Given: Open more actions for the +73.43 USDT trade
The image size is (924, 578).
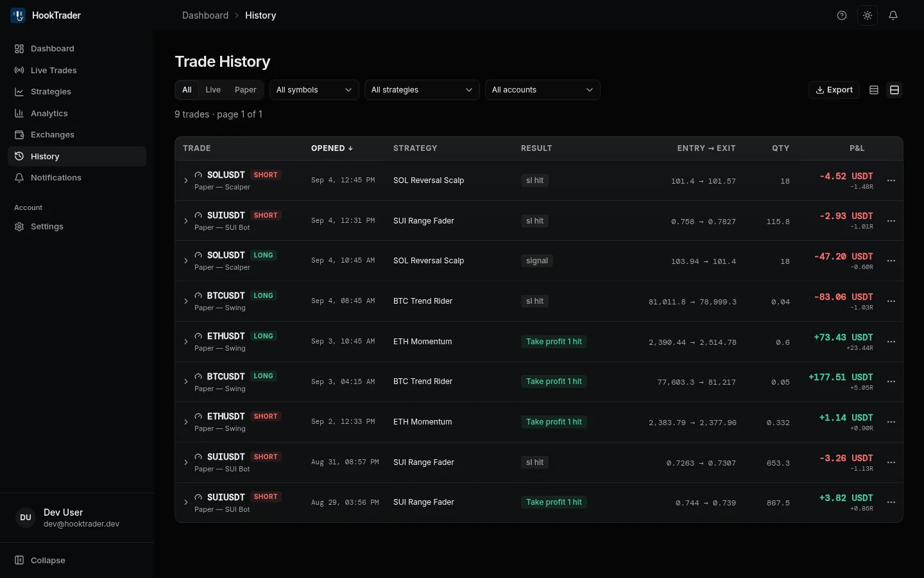Looking at the screenshot, I should click(891, 342).
